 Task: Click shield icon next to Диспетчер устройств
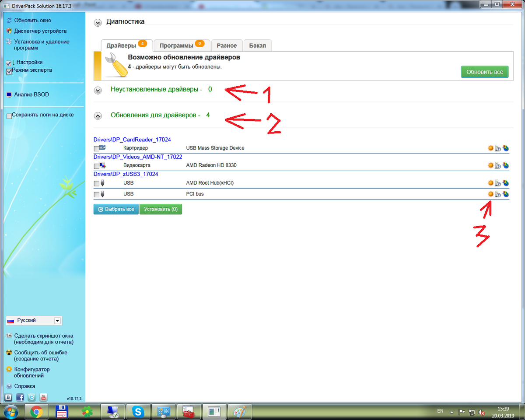[9, 31]
